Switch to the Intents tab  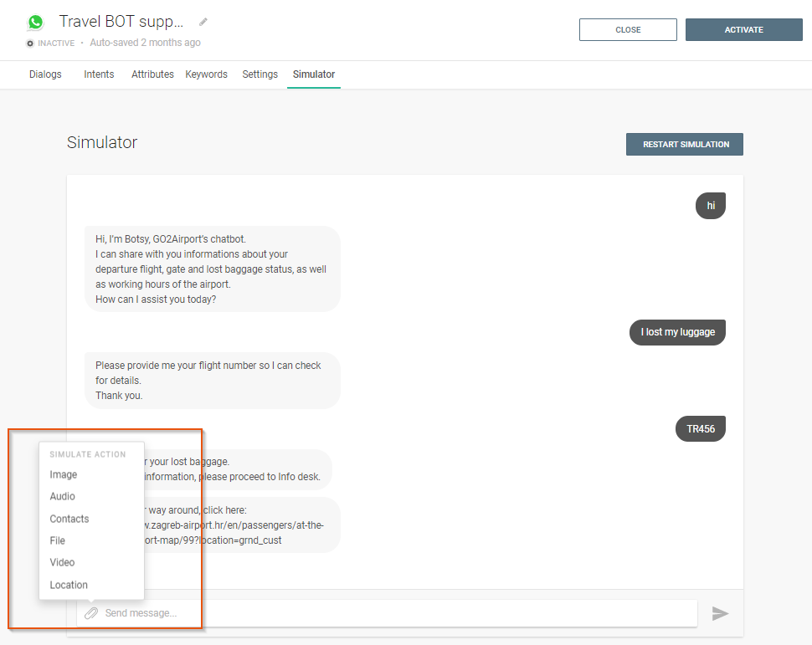(x=99, y=74)
